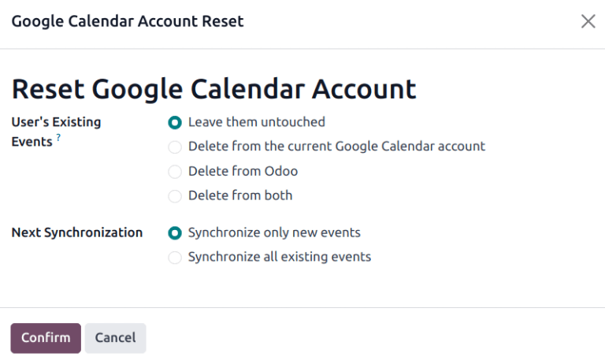The height and width of the screenshot is (364, 605).
Task: Click the 'Synchronize only new events' label text
Action: (x=274, y=233)
